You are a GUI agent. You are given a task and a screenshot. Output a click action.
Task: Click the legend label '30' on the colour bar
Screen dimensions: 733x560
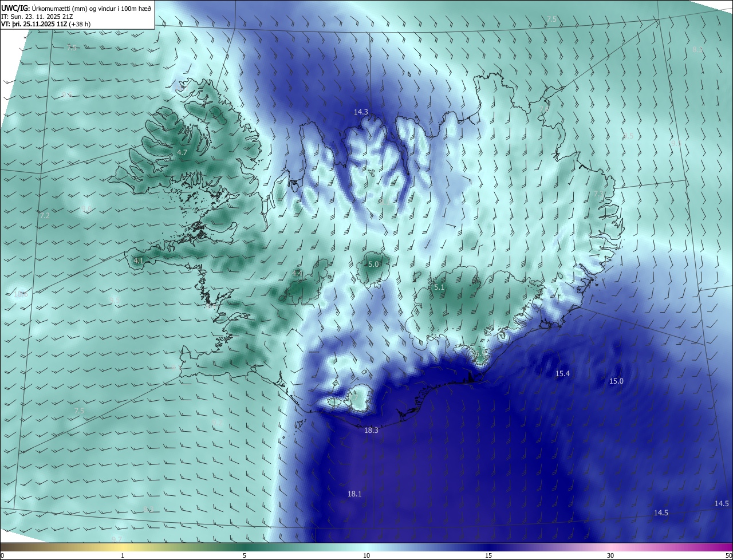(610, 555)
